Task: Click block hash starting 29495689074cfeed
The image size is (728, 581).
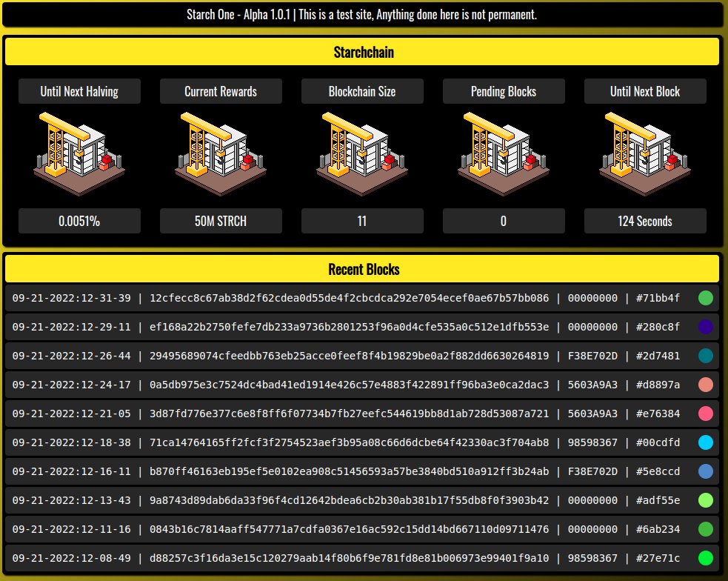Action: click(x=349, y=356)
